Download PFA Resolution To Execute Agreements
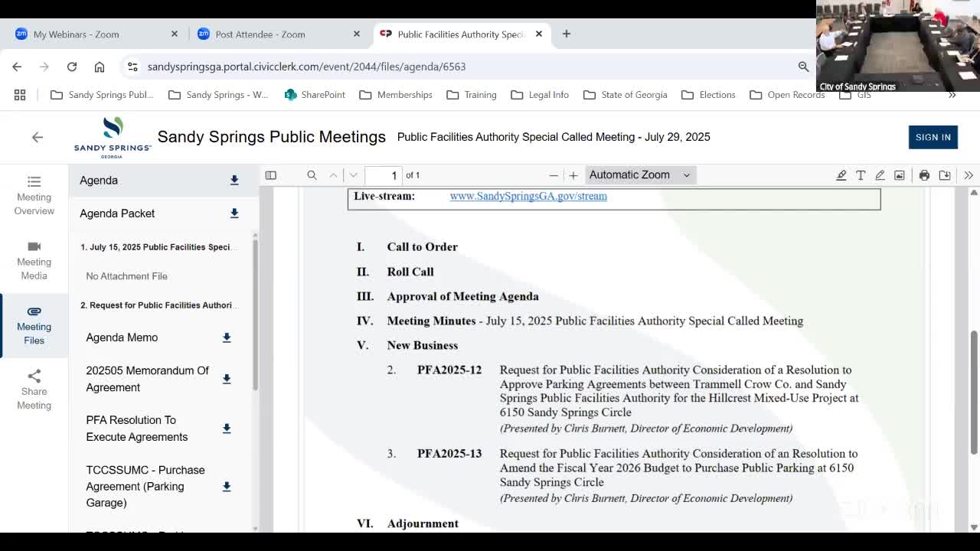The height and width of the screenshot is (551, 980). (227, 429)
